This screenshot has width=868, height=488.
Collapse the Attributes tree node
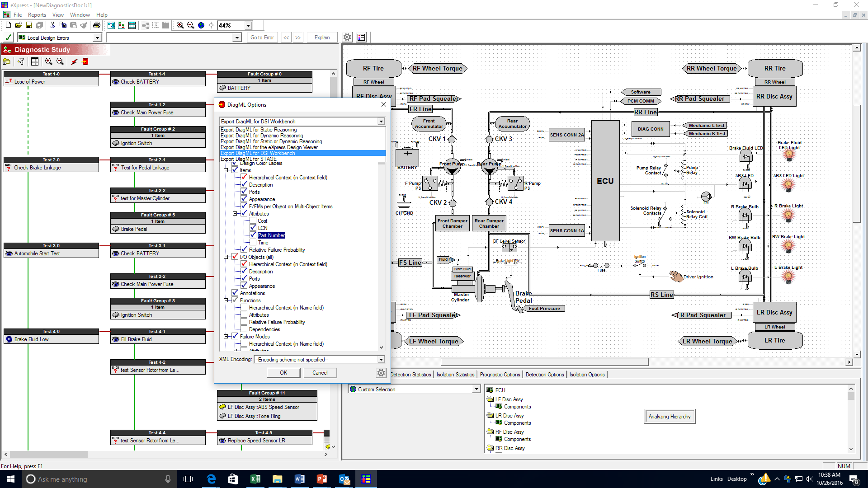(x=235, y=214)
